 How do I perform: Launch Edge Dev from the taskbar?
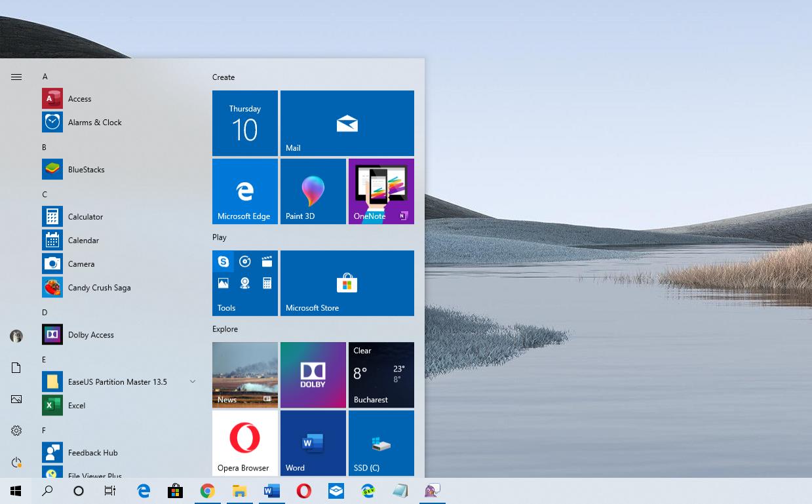[368, 491]
